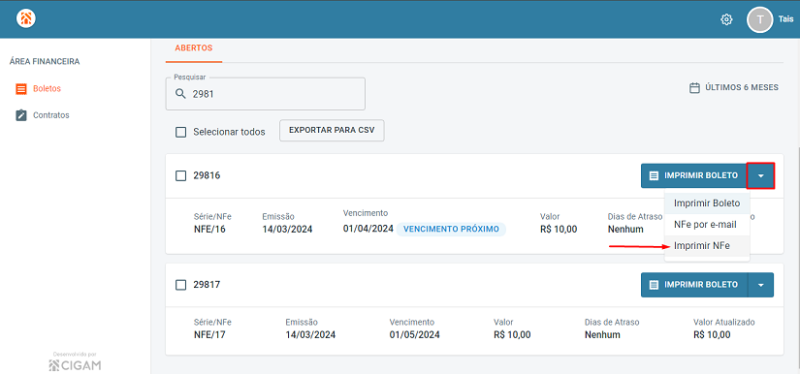Image resolution: width=800 pixels, height=374 pixels.
Task: Choose Imprimir Boleto from the dropdown menu
Action: [707, 203]
